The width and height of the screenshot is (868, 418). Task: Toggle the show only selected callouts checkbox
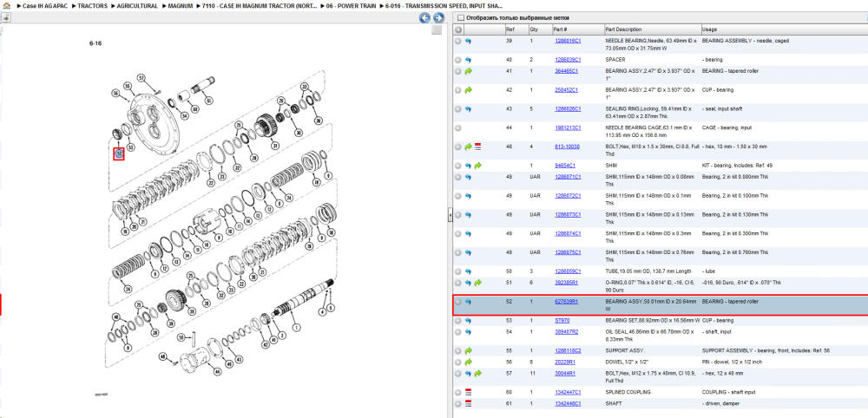click(x=460, y=18)
